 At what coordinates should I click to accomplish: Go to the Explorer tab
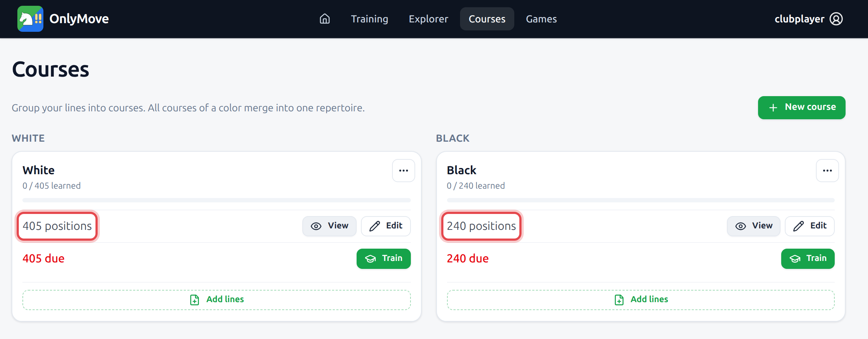[x=429, y=19]
